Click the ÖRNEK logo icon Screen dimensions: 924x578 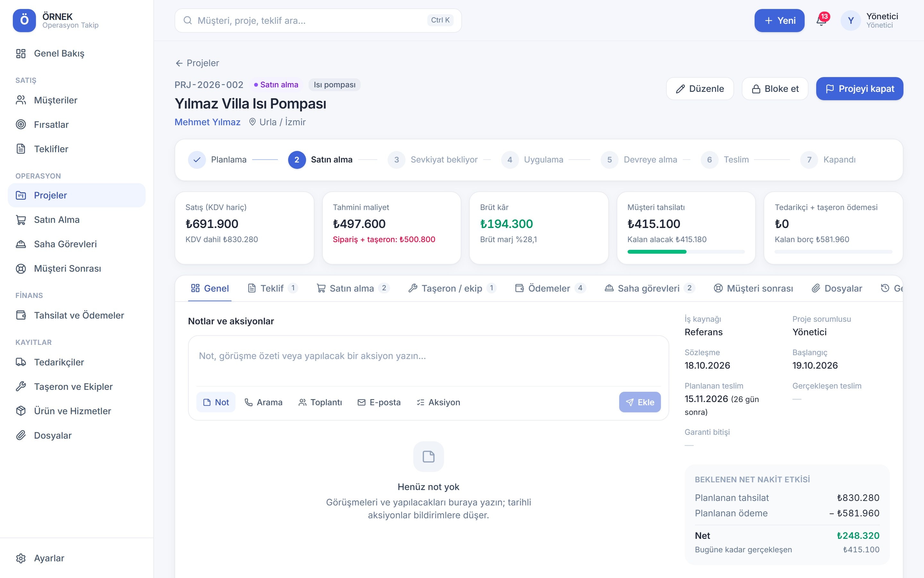point(24,20)
